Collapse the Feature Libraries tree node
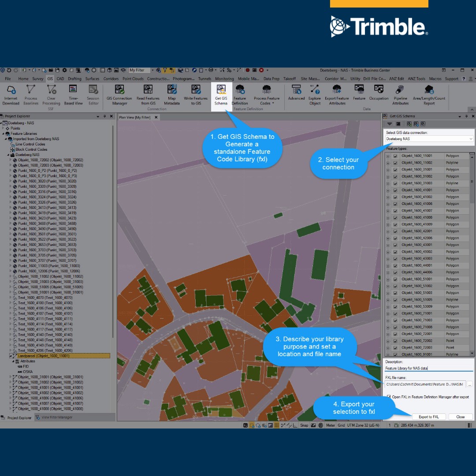This screenshot has width=476, height=476. tap(3, 134)
